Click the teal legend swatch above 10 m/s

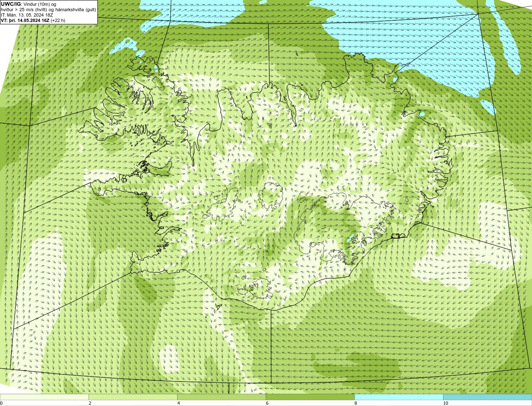pyautogui.click(x=488, y=397)
